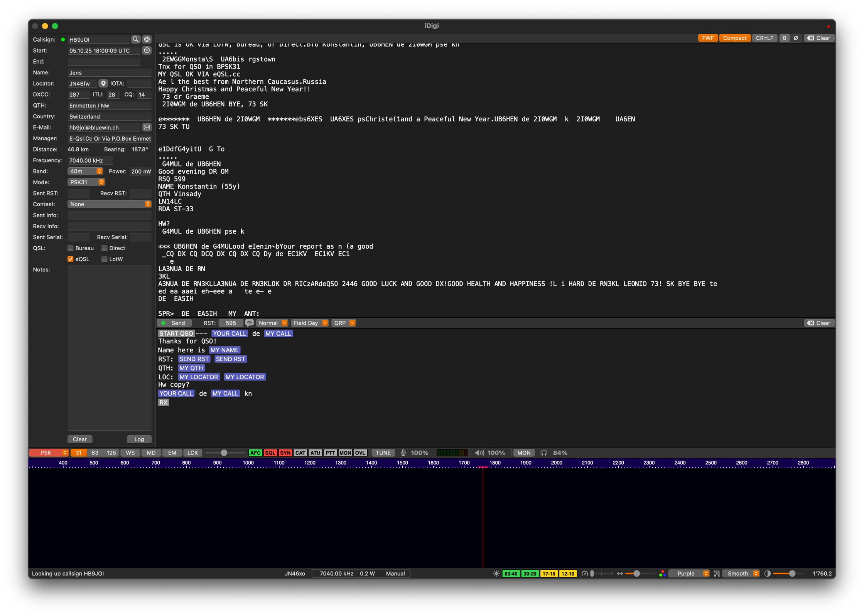Image resolution: width=864 pixels, height=616 pixels.
Task: Select the EM mode button
Action: [x=172, y=453]
